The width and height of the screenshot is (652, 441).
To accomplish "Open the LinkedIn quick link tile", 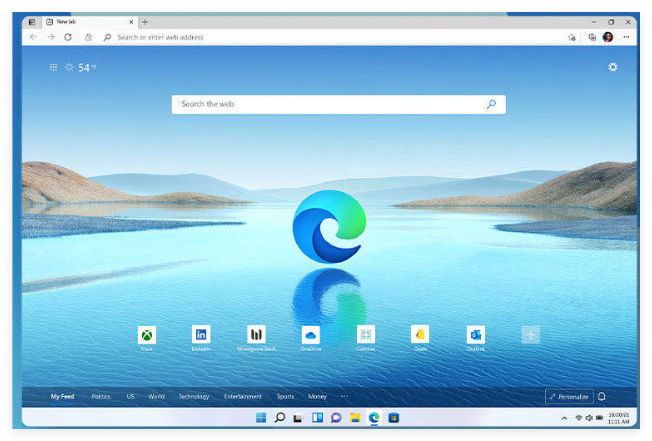I will pos(201,335).
